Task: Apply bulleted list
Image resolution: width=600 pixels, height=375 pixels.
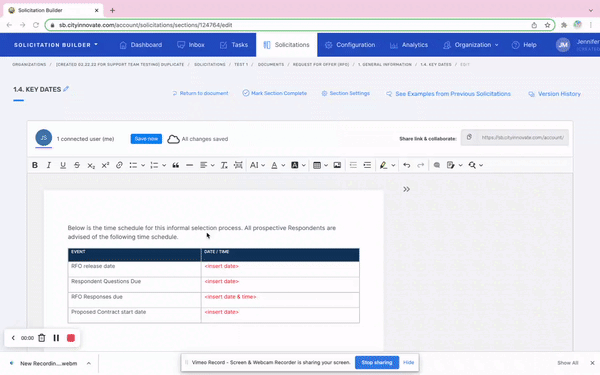Action: tap(133, 165)
